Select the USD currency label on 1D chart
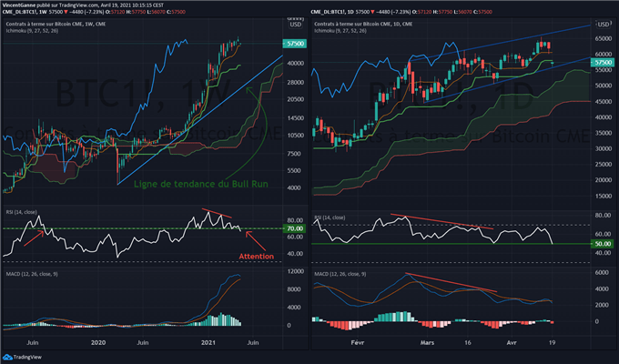Image resolution: width=619 pixels, height=364 pixels. pyautogui.click(x=604, y=25)
